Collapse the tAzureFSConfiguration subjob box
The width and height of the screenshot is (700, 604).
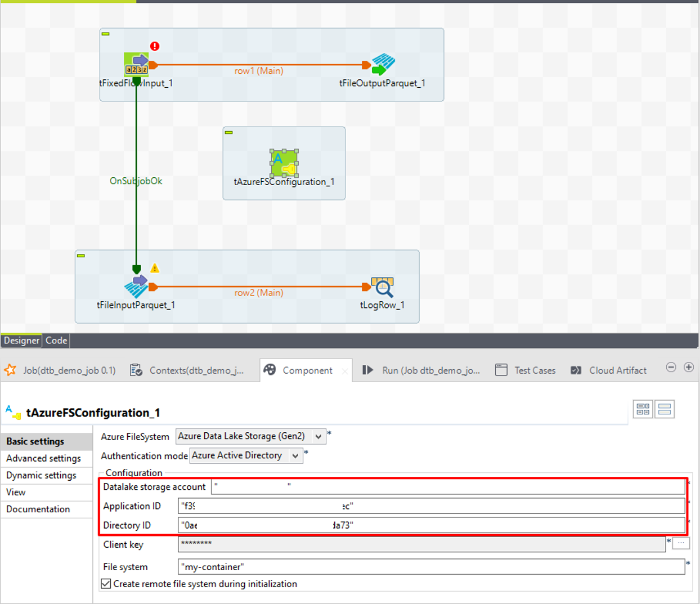tap(228, 132)
